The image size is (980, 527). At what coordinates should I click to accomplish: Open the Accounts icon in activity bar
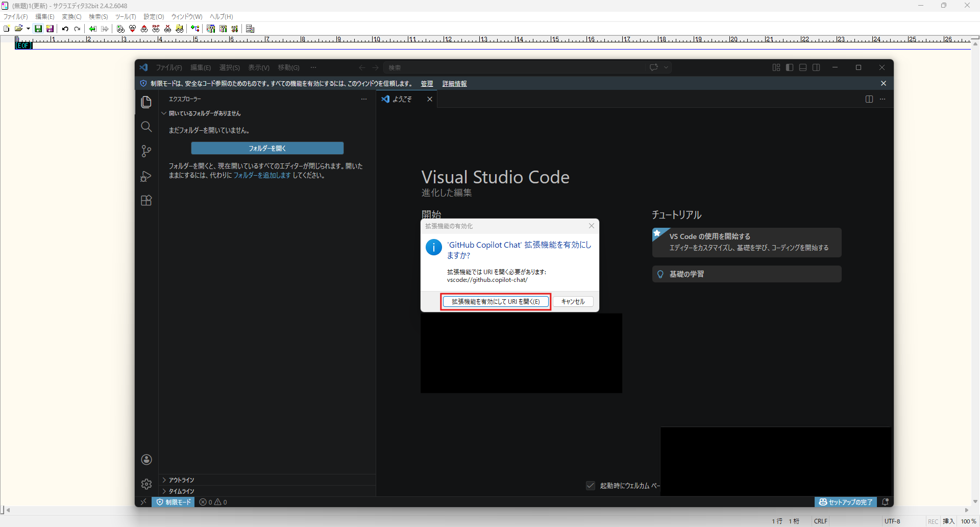pos(146,460)
